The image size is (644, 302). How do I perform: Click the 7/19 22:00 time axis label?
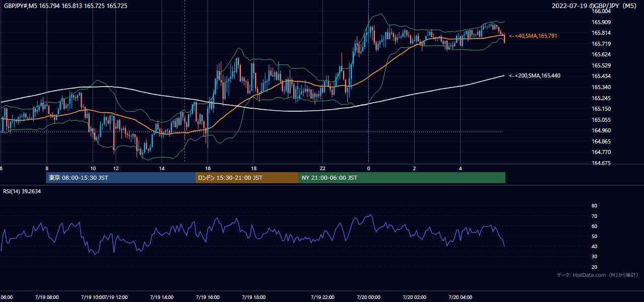click(x=323, y=297)
